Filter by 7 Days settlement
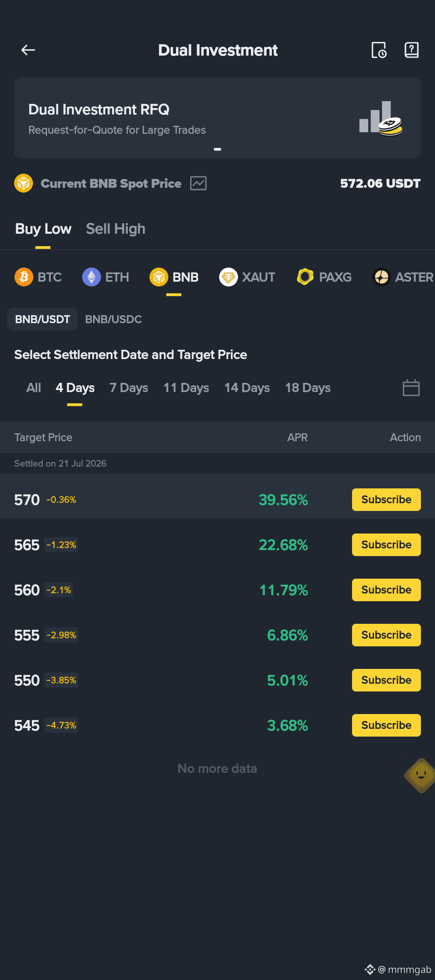Image resolution: width=435 pixels, height=980 pixels. point(129,388)
